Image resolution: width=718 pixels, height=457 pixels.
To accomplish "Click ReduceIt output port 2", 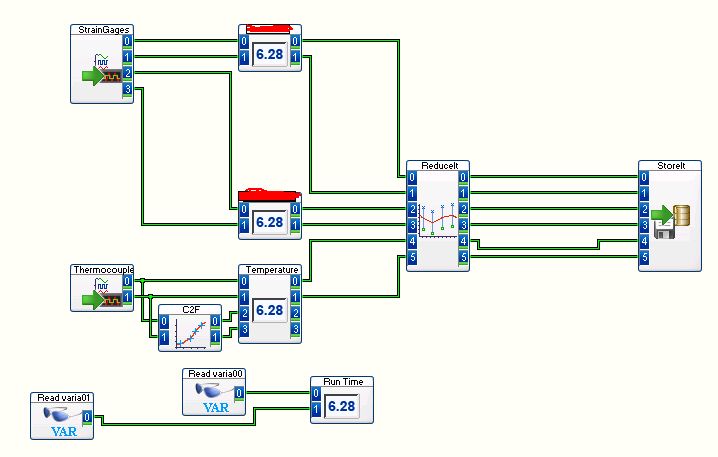I will pos(463,209).
